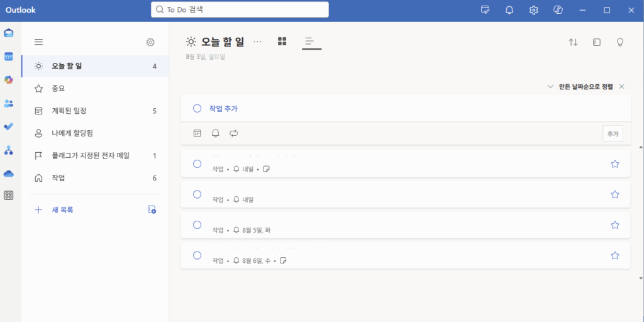Image resolution: width=644 pixels, height=322 pixels.
Task: Click the 8월 3일, 일요일 date text
Action: pyautogui.click(x=206, y=57)
